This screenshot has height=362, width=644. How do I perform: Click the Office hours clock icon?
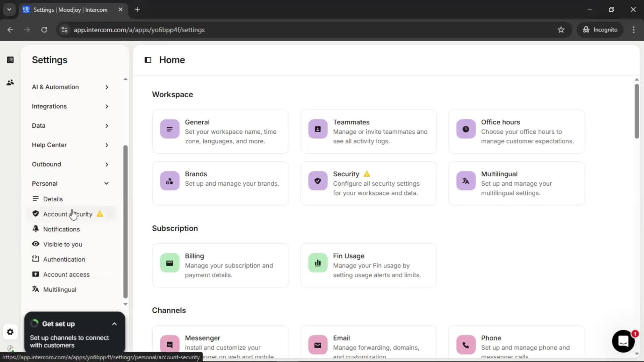(x=466, y=129)
